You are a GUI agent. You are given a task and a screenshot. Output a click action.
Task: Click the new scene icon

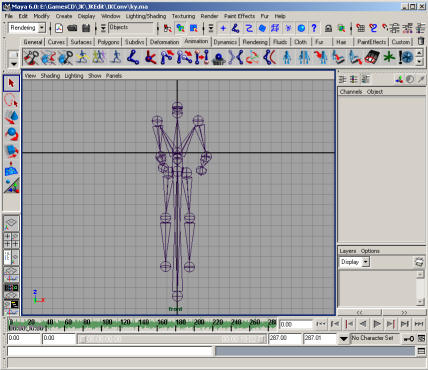[59, 28]
